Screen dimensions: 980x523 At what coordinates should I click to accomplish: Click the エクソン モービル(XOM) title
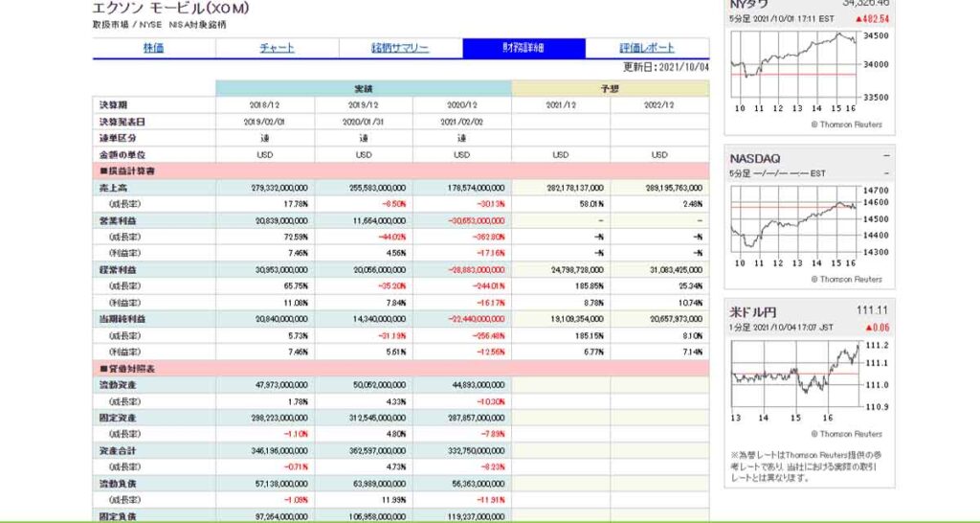tap(171, 8)
